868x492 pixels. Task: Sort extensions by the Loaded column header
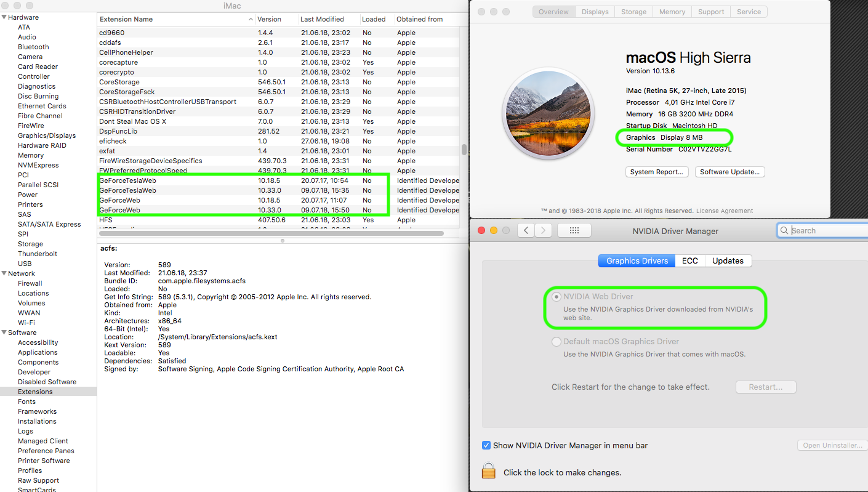[x=377, y=19]
